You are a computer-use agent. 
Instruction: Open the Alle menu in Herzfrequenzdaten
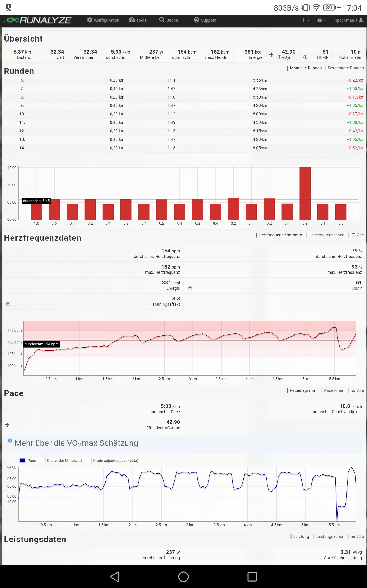(358, 235)
